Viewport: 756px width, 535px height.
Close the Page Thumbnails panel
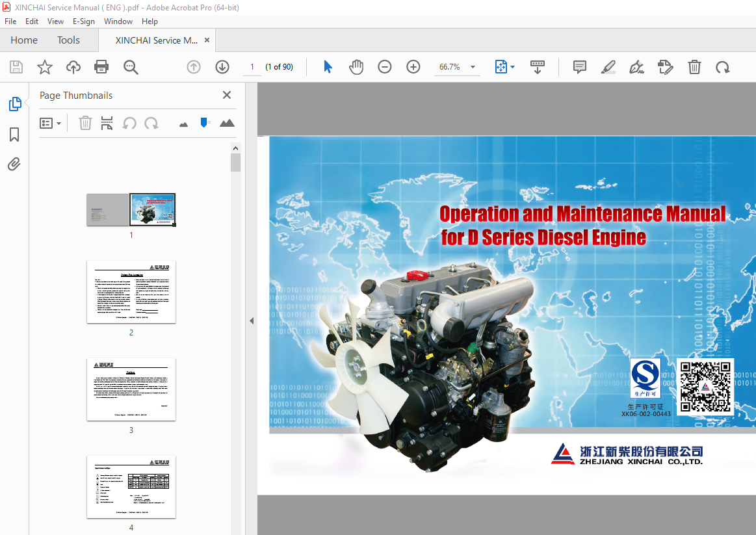227,95
